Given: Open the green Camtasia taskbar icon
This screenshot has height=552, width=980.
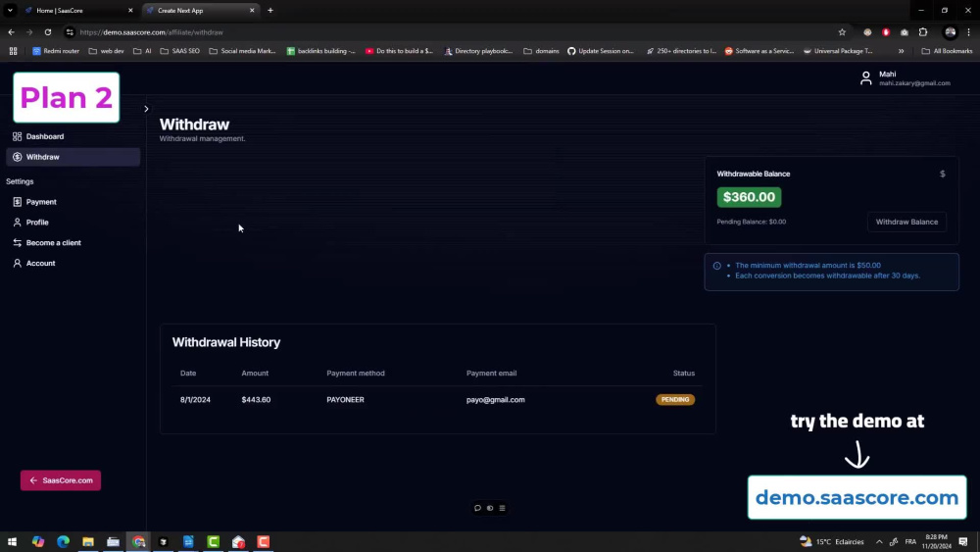Looking at the screenshot, I should (x=213, y=542).
